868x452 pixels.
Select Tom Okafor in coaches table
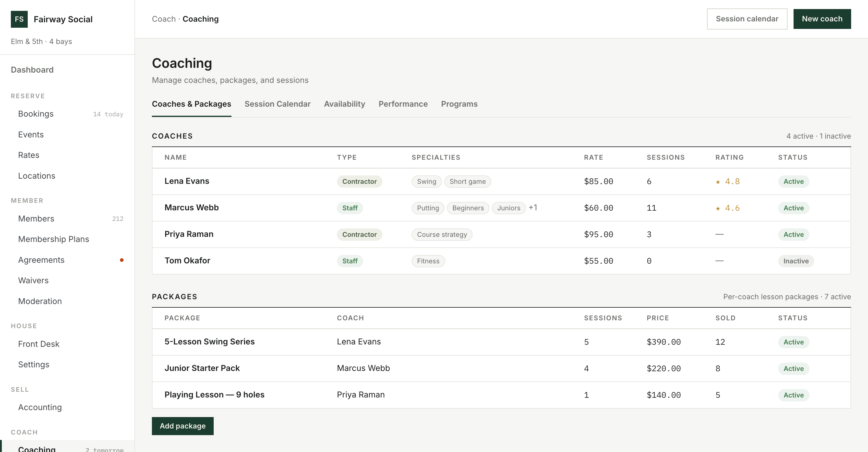(x=501, y=261)
